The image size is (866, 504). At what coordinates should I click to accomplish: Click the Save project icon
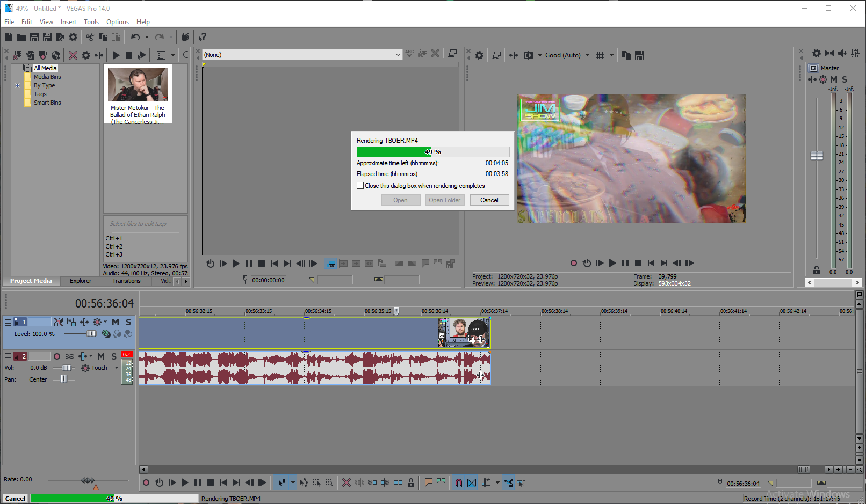[34, 37]
